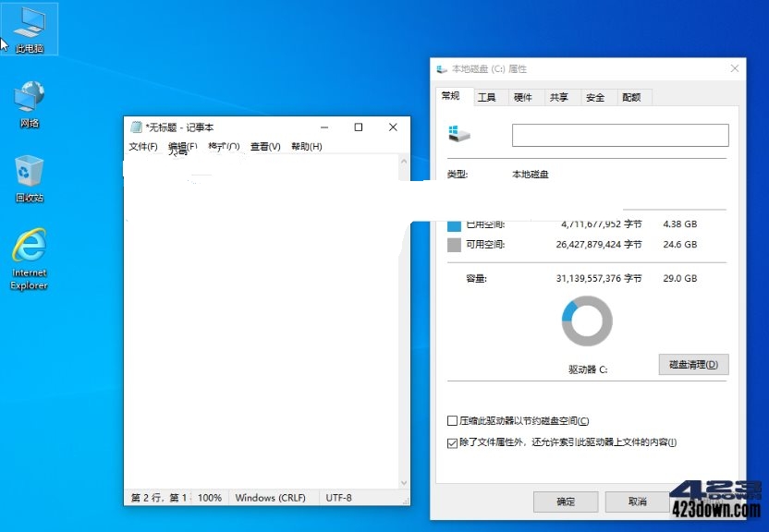Select the 安全 tab
Screen dimensions: 769x532
pos(595,96)
